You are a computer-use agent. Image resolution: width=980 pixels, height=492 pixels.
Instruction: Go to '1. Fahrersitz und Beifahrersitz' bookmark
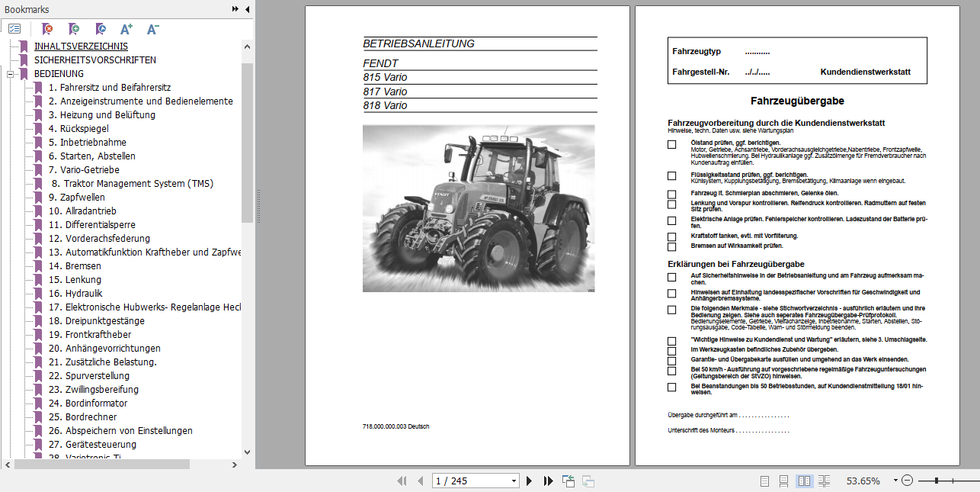pos(110,88)
